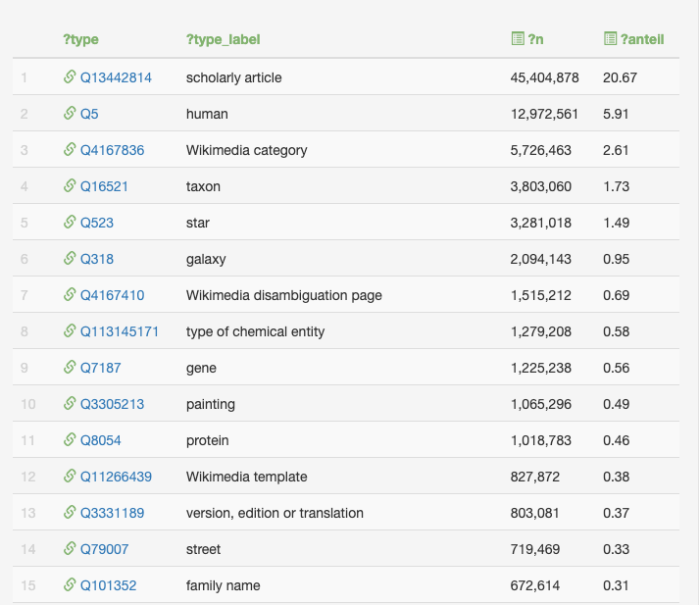Viewport: 700px width, 605px height.
Task: Sort results by the ?anteil column
Action: [x=642, y=39]
